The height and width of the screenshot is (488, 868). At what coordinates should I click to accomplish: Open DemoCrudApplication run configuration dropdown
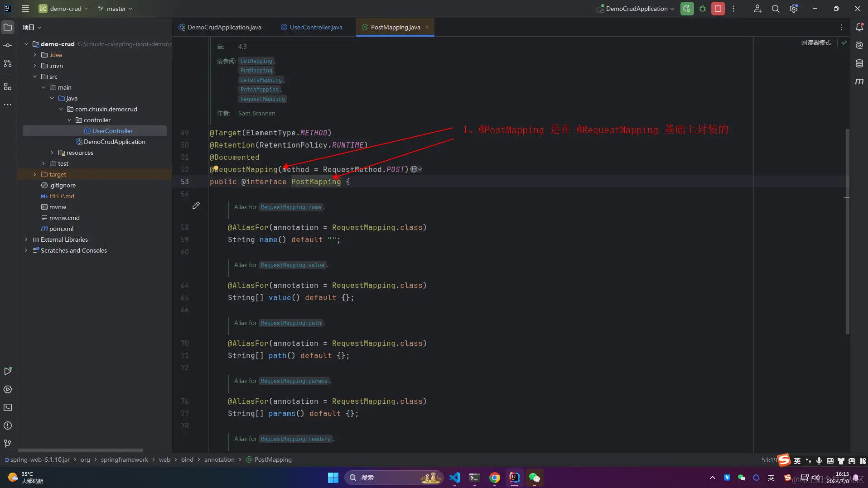(x=636, y=9)
